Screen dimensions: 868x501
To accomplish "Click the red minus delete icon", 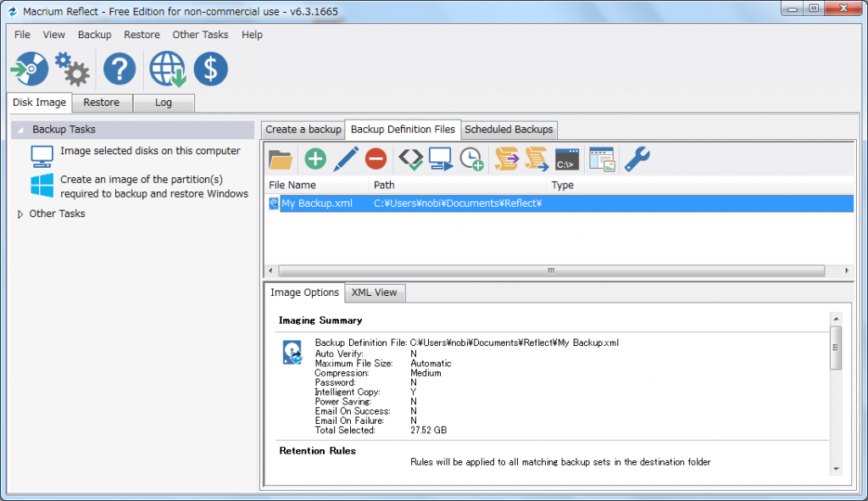I will click(376, 159).
